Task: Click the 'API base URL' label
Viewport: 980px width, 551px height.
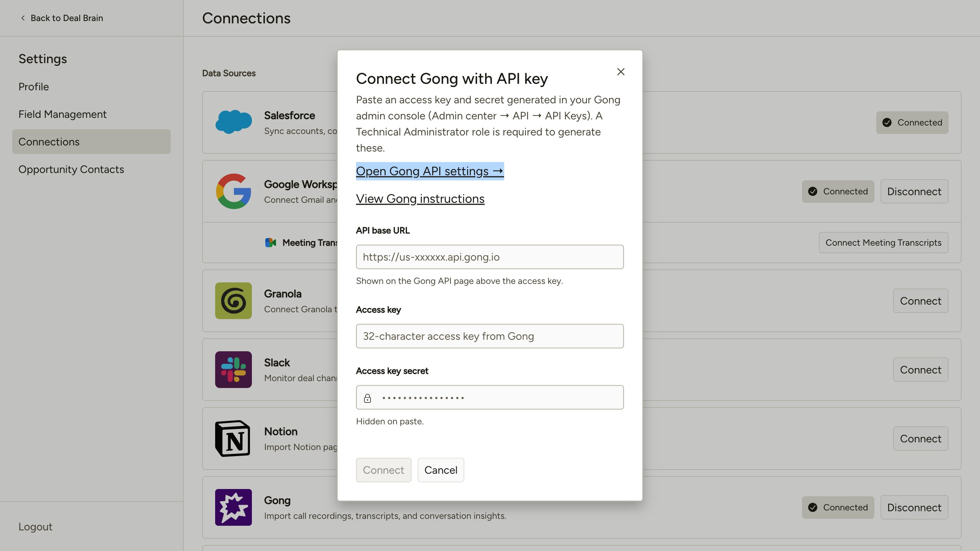Action: tap(383, 230)
